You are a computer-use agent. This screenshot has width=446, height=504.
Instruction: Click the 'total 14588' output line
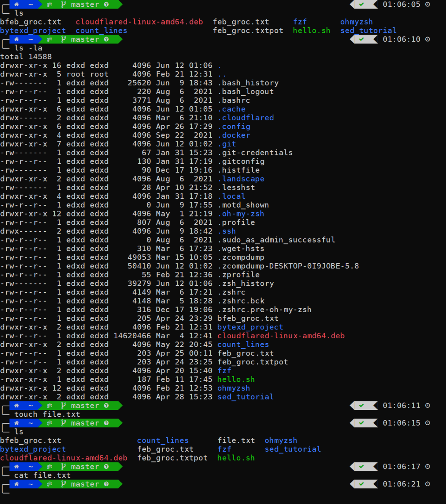(26, 57)
